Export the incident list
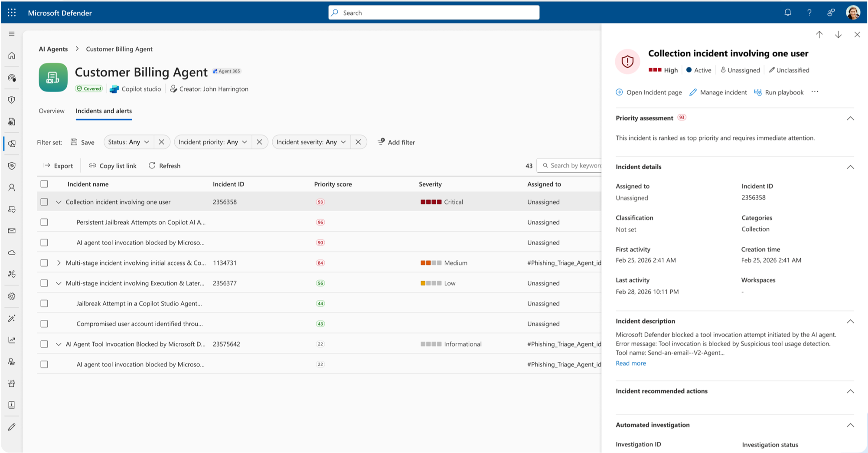Viewport: 868px width, 453px height. click(x=58, y=166)
